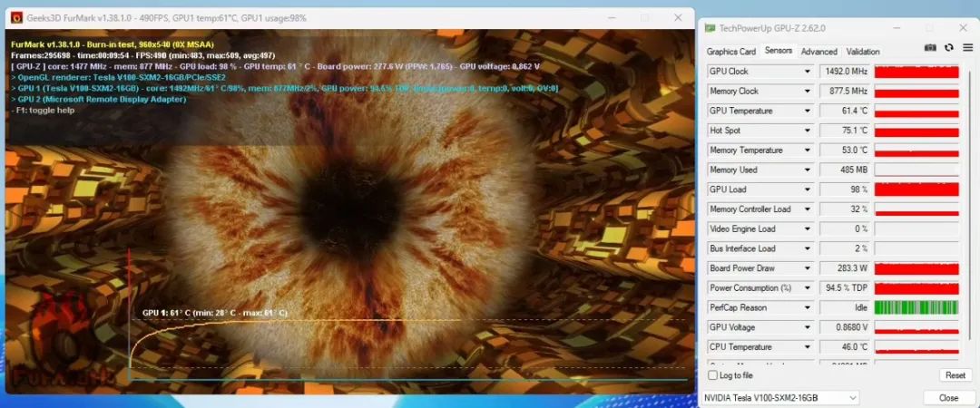Open the GPU Temperature sensor dropdown

tap(808, 111)
